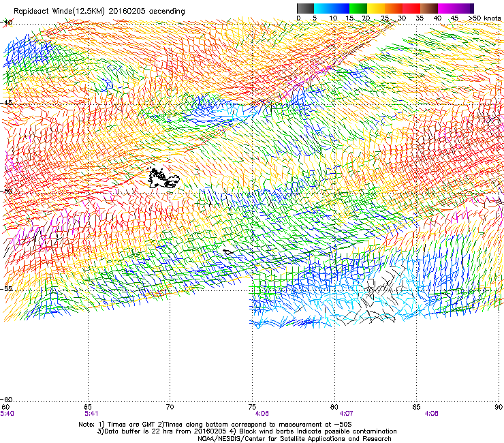Click the 'Data buffer is 22 hrs' note line
Image resolution: width=504 pixels, height=443 pixels.
[247, 431]
